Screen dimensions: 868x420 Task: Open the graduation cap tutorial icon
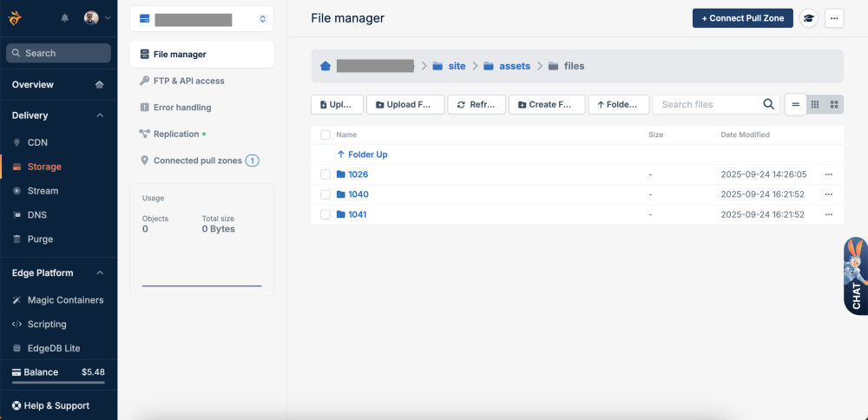(808, 18)
